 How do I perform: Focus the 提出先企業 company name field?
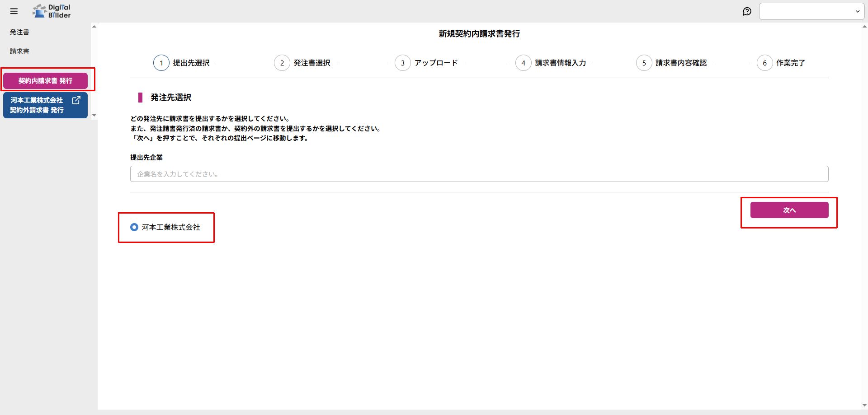tap(479, 174)
